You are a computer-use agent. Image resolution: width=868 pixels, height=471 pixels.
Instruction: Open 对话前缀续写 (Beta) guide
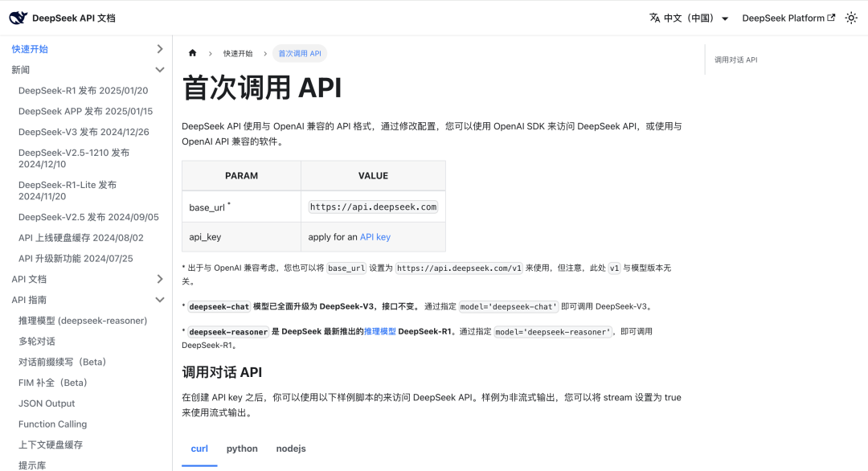coord(62,362)
